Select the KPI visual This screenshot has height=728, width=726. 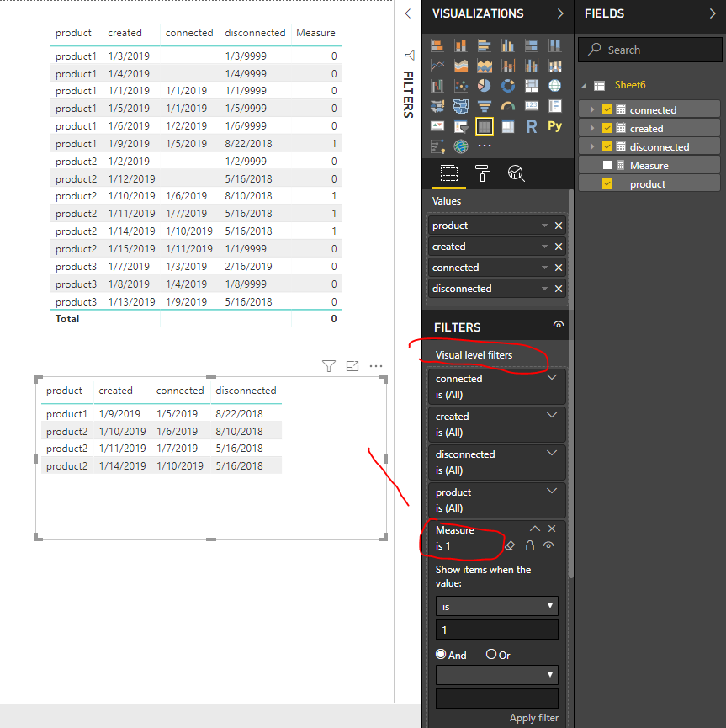pyautogui.click(x=437, y=126)
